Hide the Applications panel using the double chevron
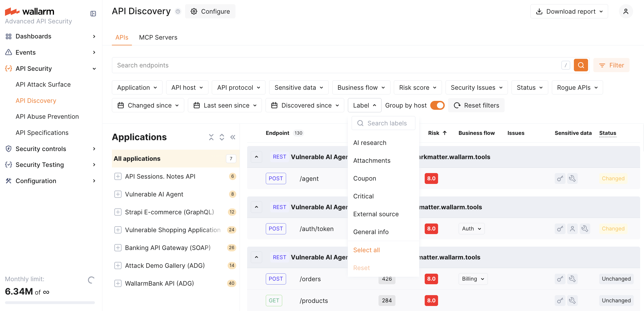644x311 pixels. (233, 137)
